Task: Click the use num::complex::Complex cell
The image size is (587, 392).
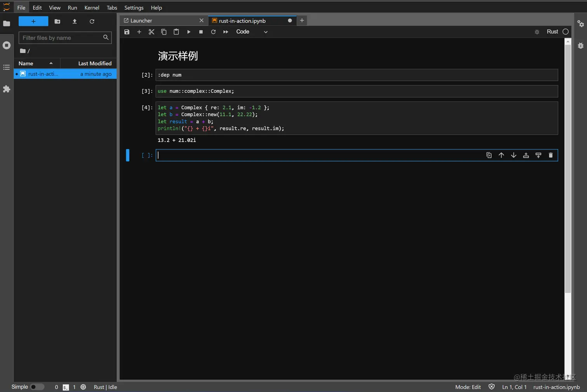Action: pyautogui.click(x=357, y=91)
